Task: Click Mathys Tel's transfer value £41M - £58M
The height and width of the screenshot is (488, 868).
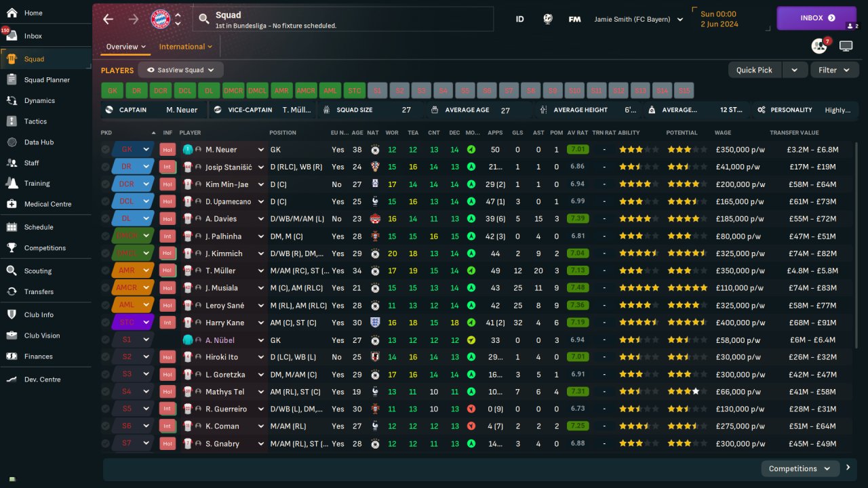Action: [813, 392]
